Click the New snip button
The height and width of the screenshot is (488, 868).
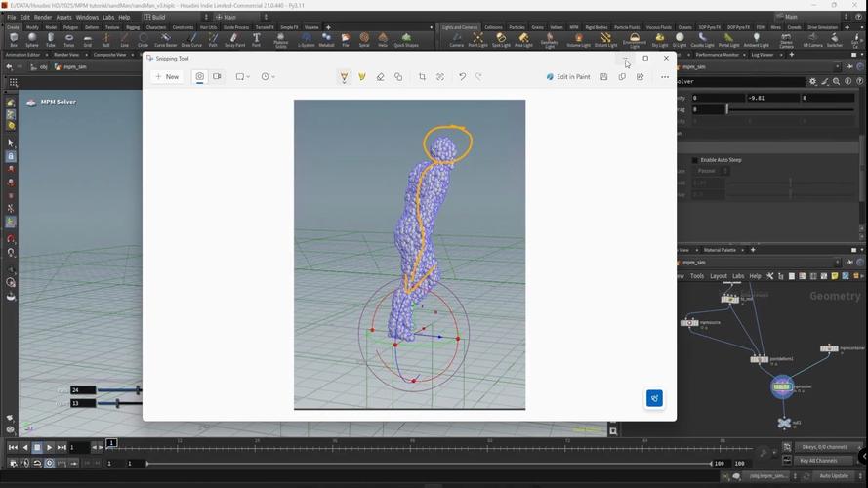pyautogui.click(x=166, y=76)
